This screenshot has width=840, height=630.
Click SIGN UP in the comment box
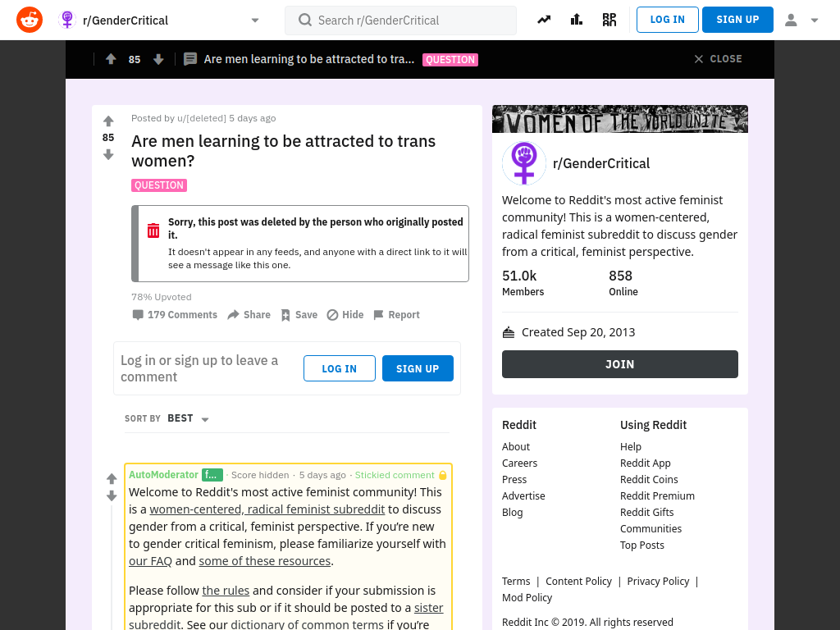pos(418,368)
